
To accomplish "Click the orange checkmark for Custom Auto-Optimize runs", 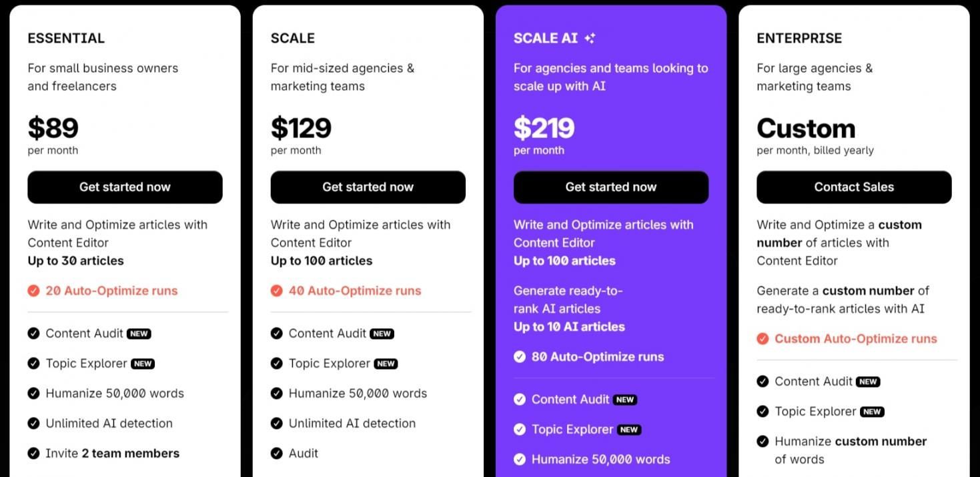I will point(763,339).
